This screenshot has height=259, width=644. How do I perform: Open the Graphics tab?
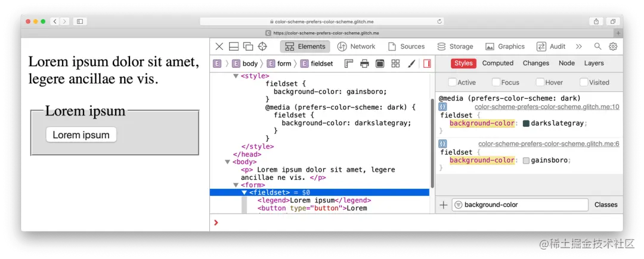point(505,46)
